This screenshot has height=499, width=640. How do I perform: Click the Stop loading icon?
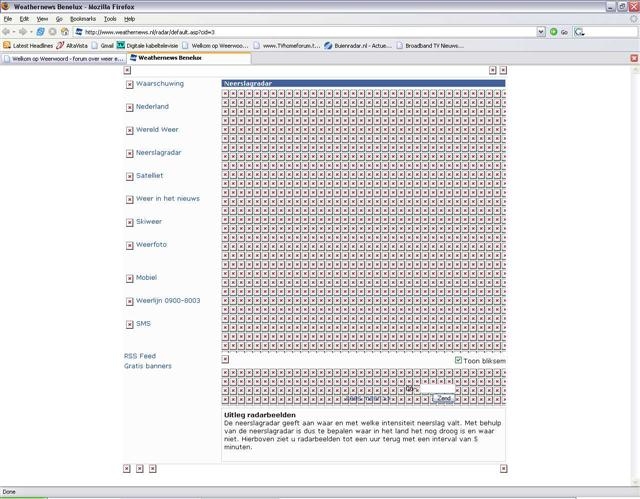coord(53,31)
